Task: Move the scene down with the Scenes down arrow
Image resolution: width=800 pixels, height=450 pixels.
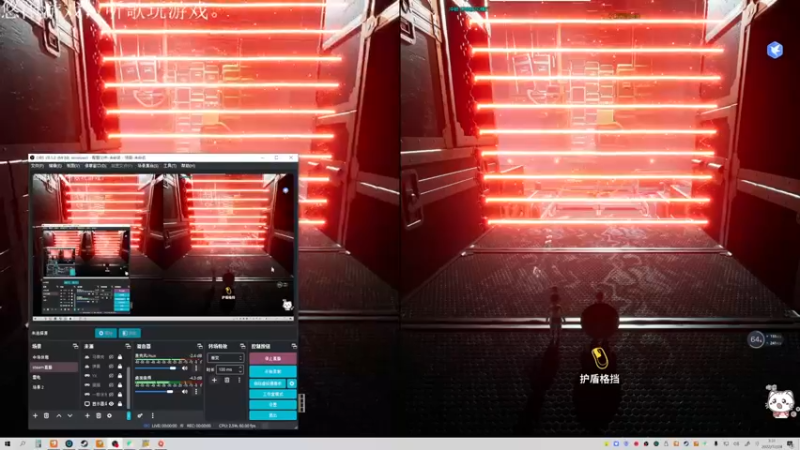Action: click(x=70, y=416)
